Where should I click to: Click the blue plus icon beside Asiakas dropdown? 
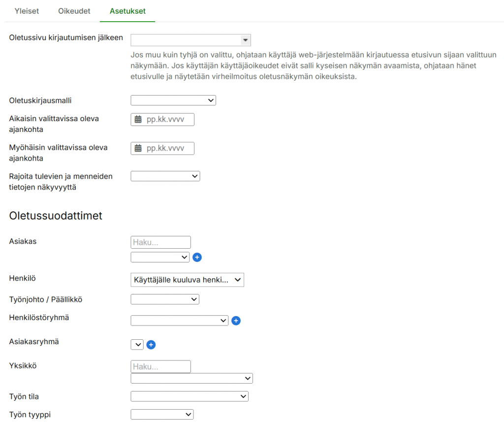click(197, 257)
